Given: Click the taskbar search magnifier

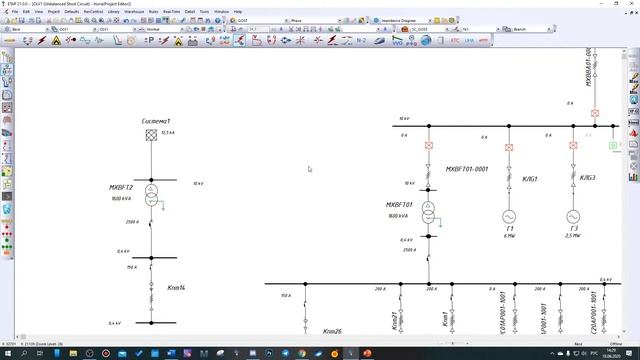Looking at the screenshot, I should [24, 353].
